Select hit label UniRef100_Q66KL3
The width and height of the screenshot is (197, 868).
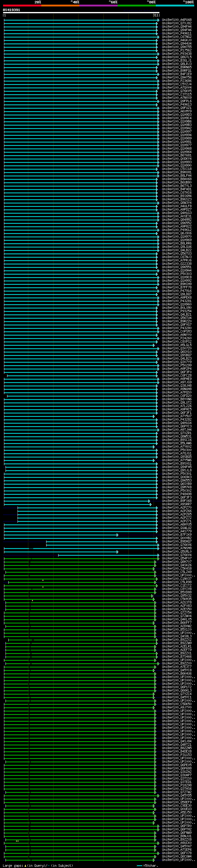177,690
